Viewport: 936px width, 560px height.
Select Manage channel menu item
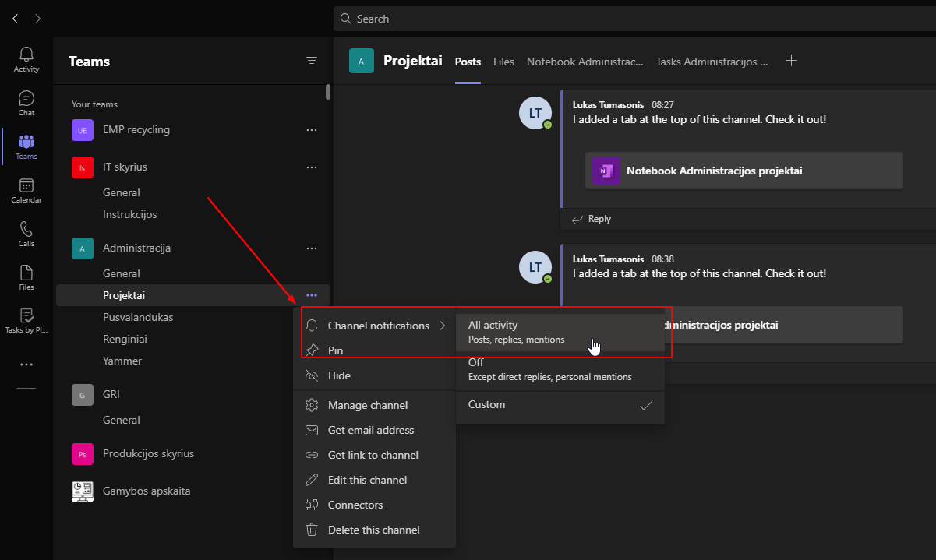[x=367, y=405]
